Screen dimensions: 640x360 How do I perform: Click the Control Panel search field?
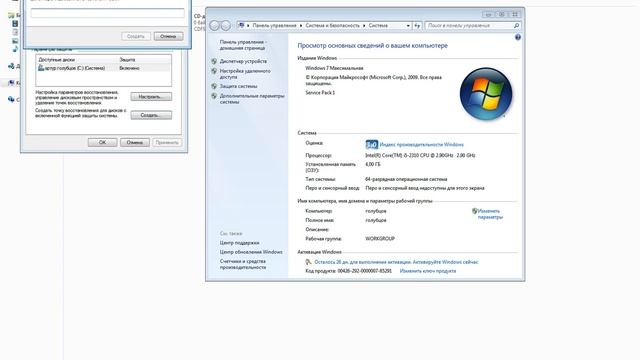(x=469, y=25)
